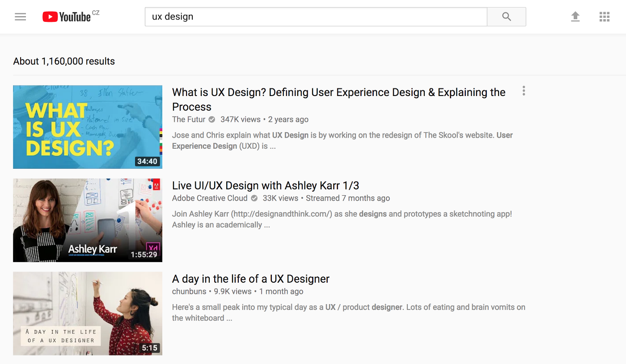Click description starting Here's a small peak
The width and height of the screenshot is (626, 364).
point(349,313)
